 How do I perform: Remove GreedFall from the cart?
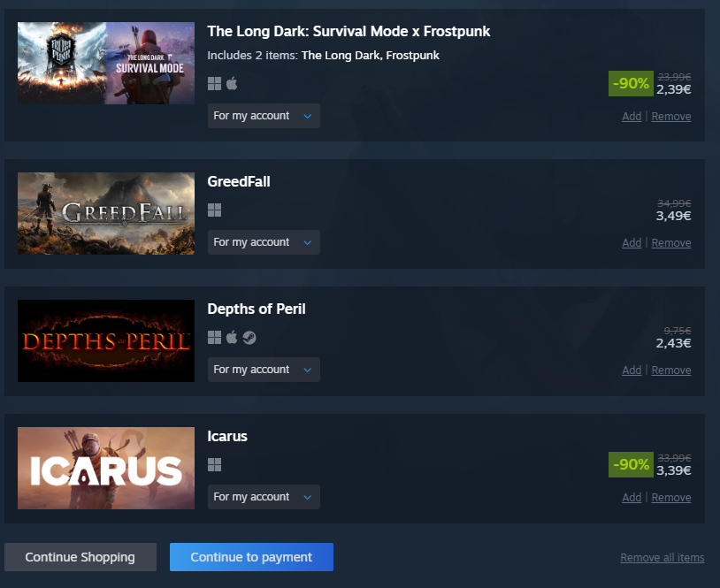(670, 243)
